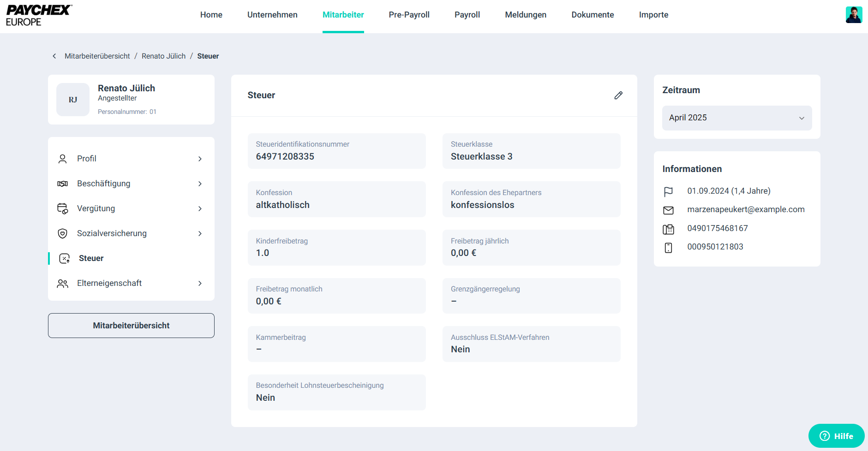Expand the Elterneigenschaft section chevron

coord(200,284)
